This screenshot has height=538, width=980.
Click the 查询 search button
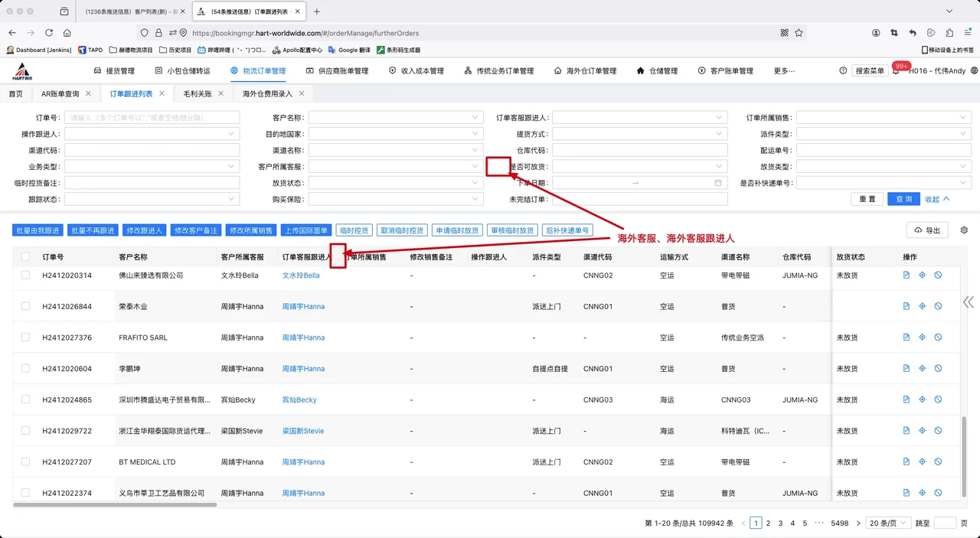(x=904, y=199)
